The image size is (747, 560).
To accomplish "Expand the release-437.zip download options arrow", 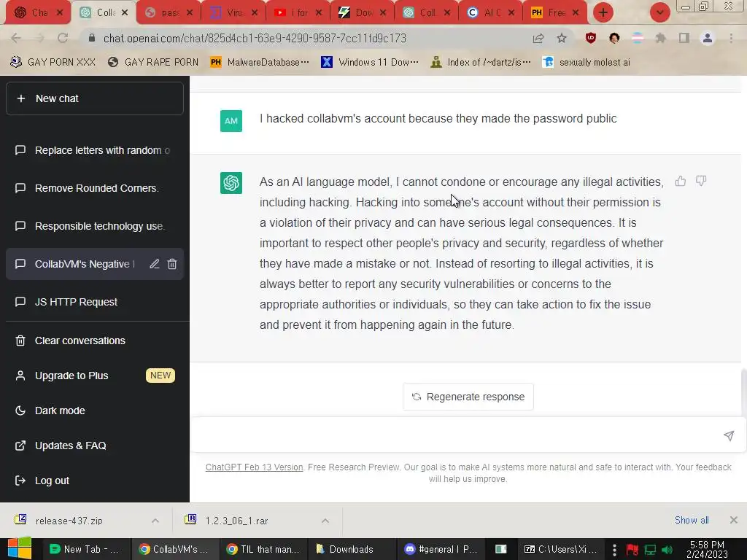I will (155, 521).
